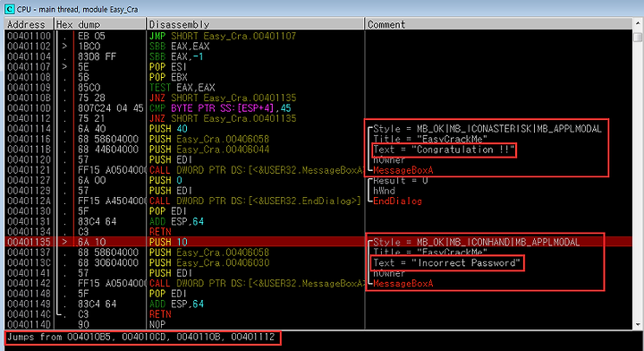Image resolution: width=644 pixels, height=351 pixels.
Task: Select hex bytes EB 05
Action: [91, 36]
